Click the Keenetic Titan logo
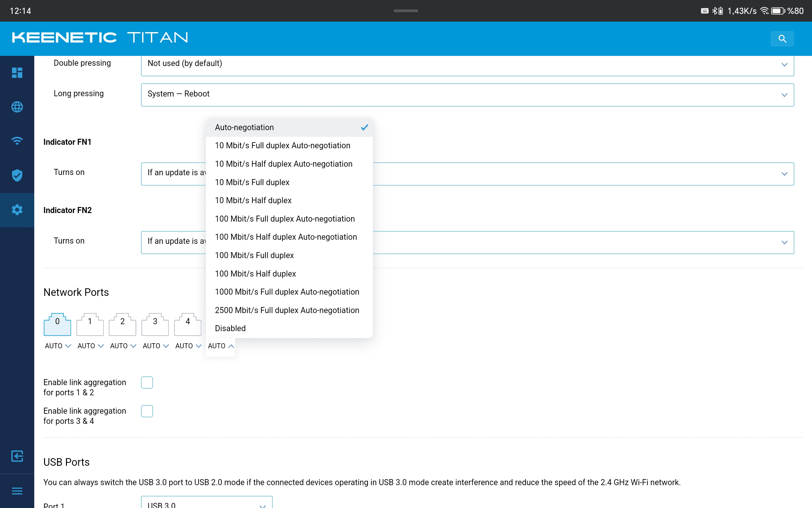 pyautogui.click(x=100, y=37)
